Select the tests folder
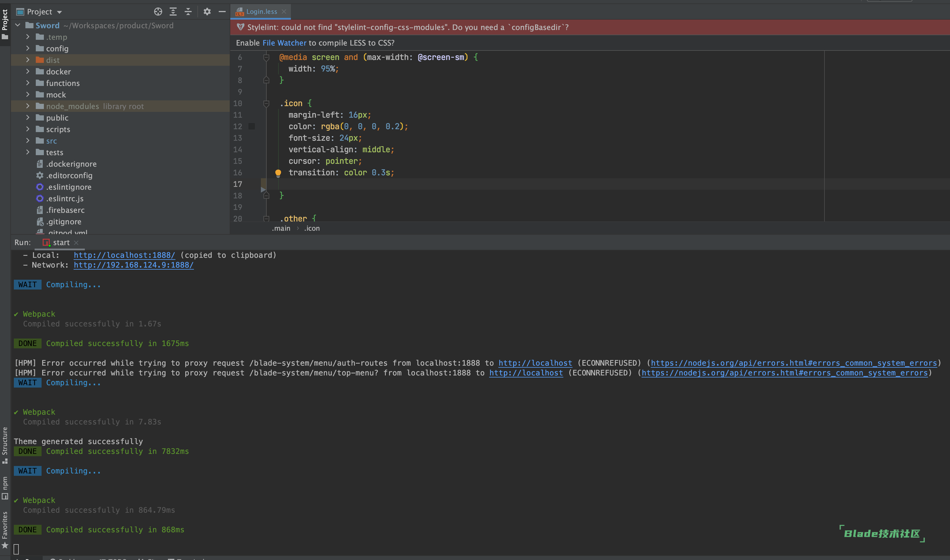The height and width of the screenshot is (560, 950). [x=54, y=153]
